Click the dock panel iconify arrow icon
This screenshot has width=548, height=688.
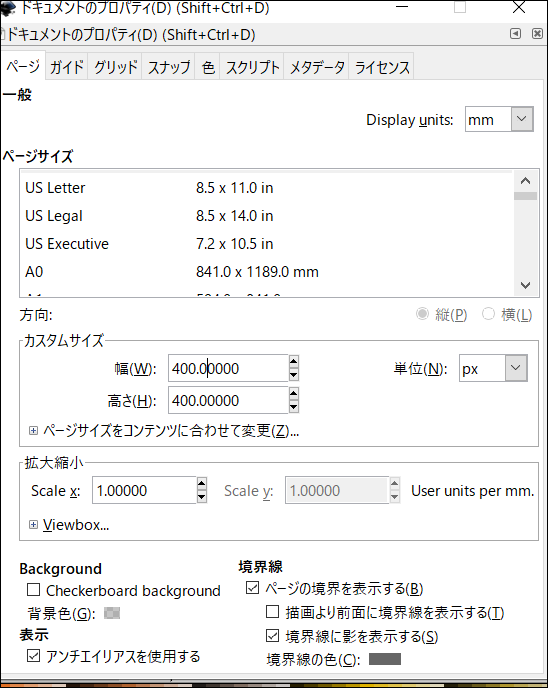point(516,34)
